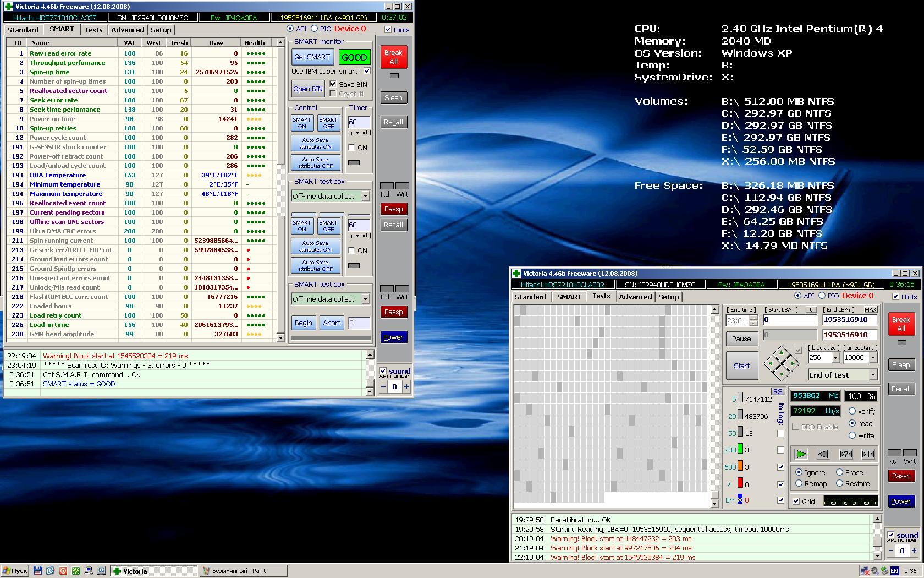
Task: Select reverse scan direction arrow button
Action: 823,454
